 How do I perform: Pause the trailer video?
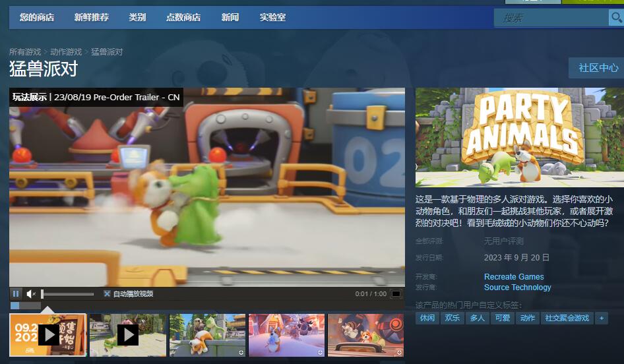click(16, 293)
